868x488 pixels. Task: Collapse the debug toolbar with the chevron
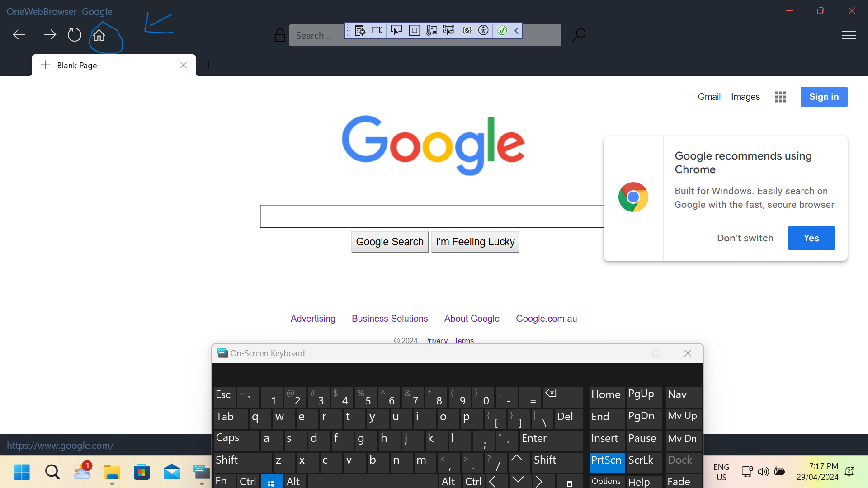516,30
